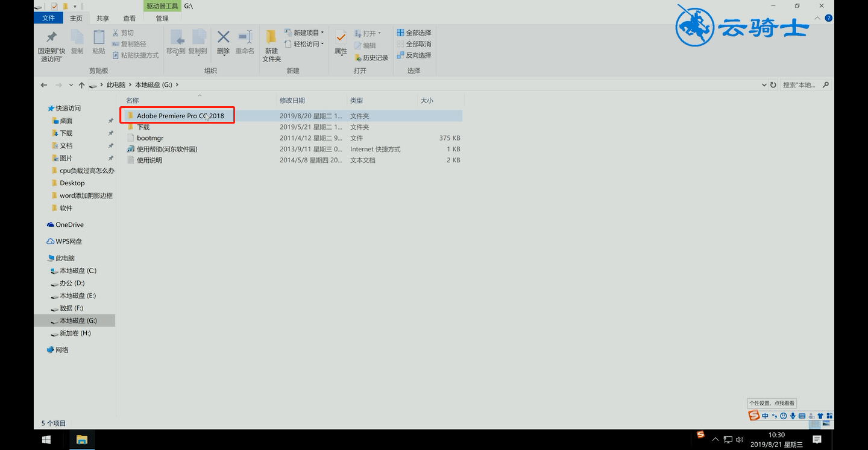868x450 pixels.
Task: Click Invert selection (反向选择)
Action: pos(414,55)
